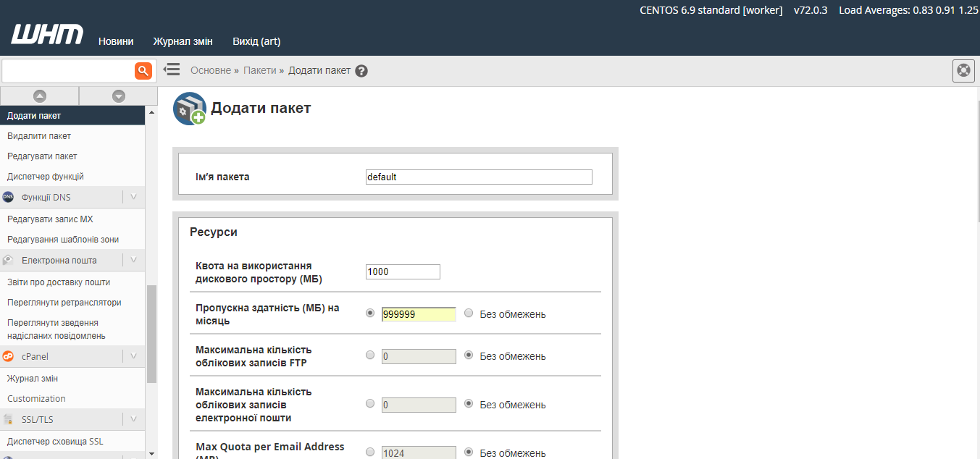Open the Журнал змін top menu
The height and width of the screenshot is (459, 980).
coord(183,41)
